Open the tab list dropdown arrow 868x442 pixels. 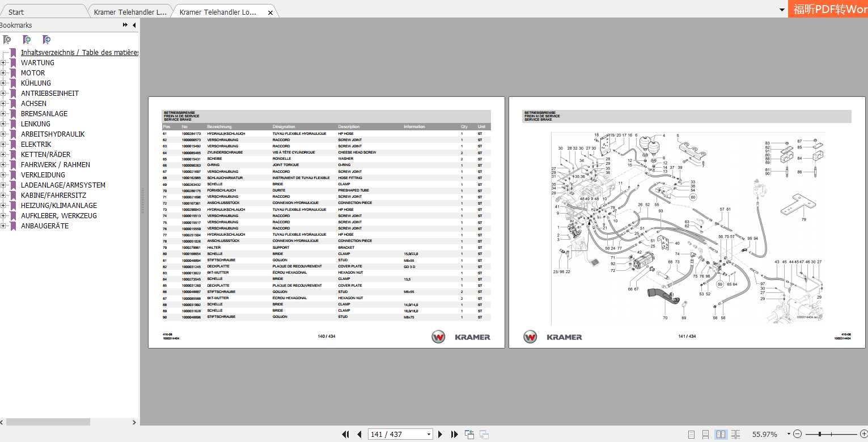(x=782, y=10)
